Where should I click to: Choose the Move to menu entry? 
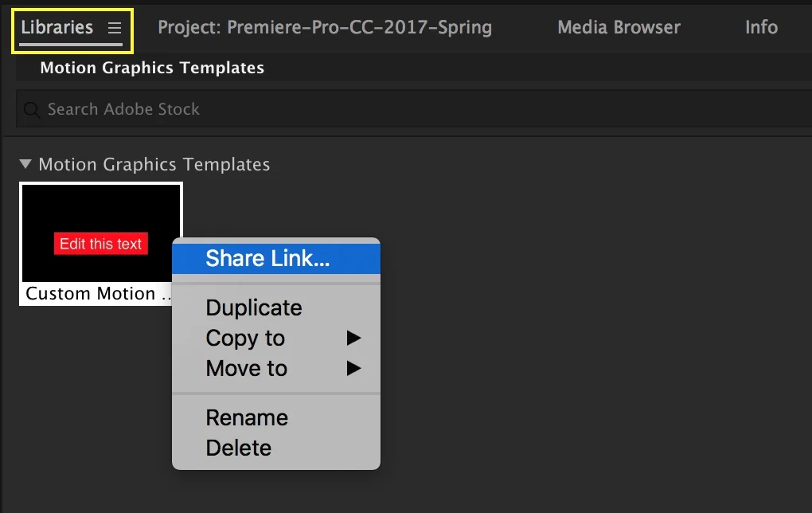247,369
